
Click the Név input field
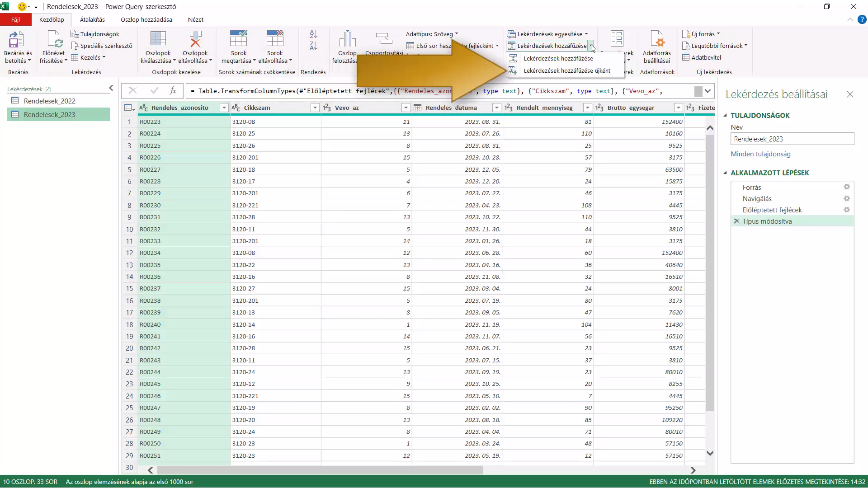(792, 139)
